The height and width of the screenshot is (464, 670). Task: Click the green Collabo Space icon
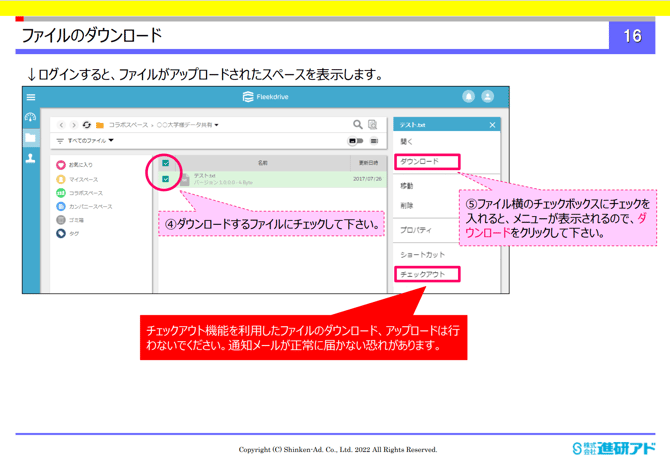tap(61, 193)
